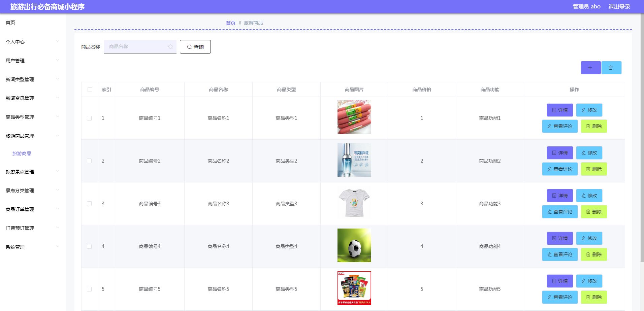Click the 管理员 abo account label
Image resolution: width=644 pixels, height=311 pixels.
coord(586,7)
